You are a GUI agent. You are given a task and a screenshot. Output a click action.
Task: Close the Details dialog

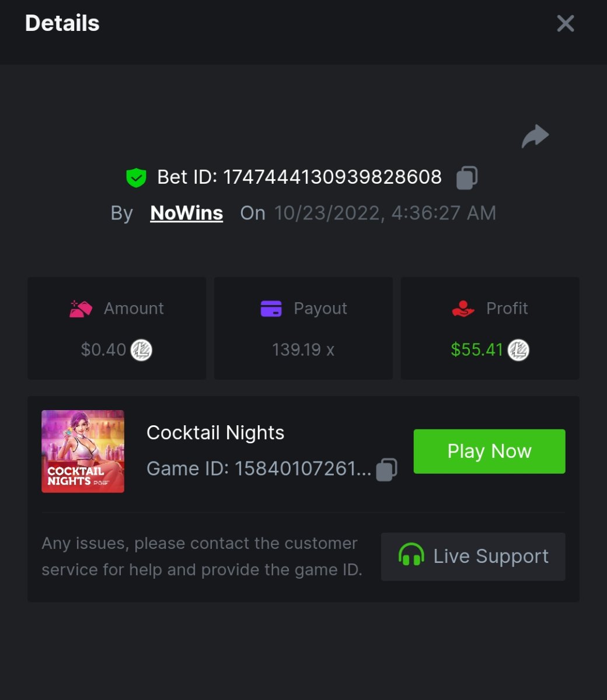point(566,23)
